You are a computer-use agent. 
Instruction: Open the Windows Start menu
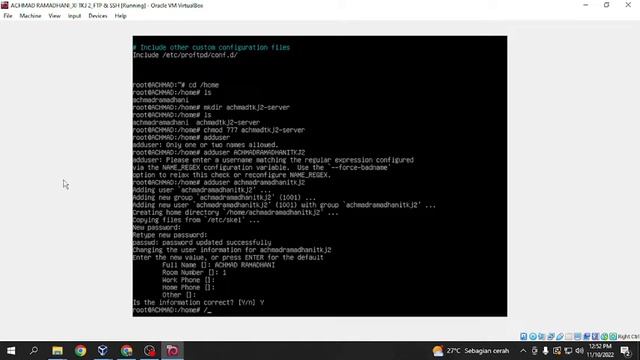[11, 351]
